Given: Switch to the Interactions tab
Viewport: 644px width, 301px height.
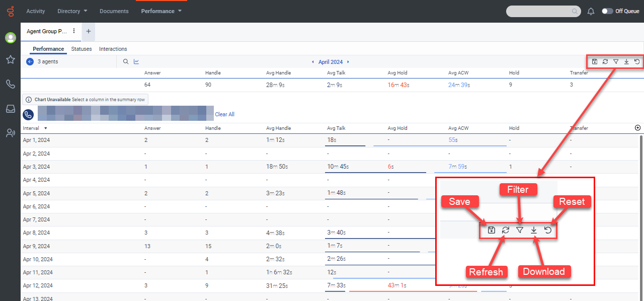Looking at the screenshot, I should tap(113, 49).
